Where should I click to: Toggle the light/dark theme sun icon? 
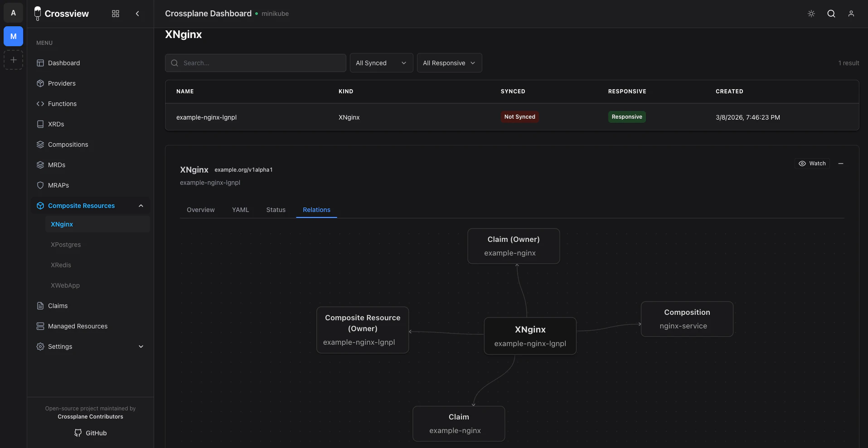[811, 14]
